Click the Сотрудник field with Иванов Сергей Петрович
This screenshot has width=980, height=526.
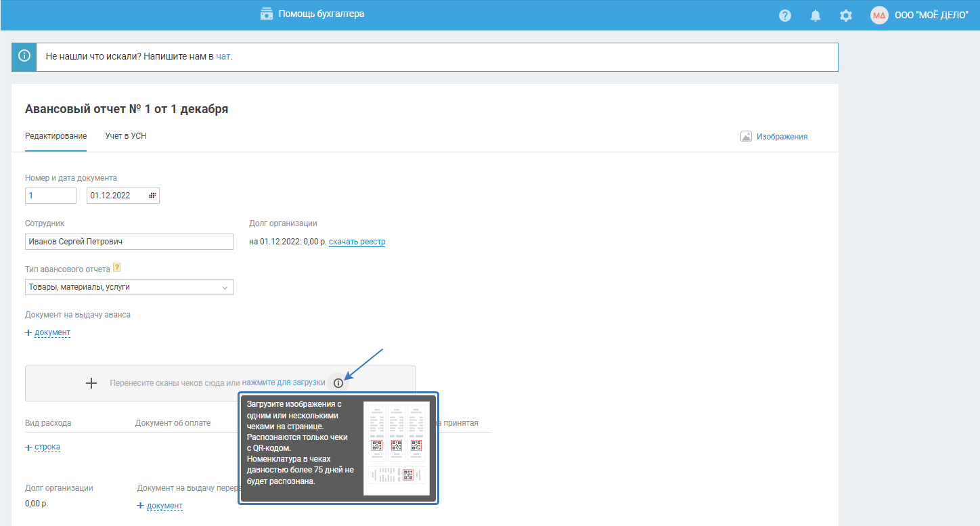pyautogui.click(x=129, y=242)
